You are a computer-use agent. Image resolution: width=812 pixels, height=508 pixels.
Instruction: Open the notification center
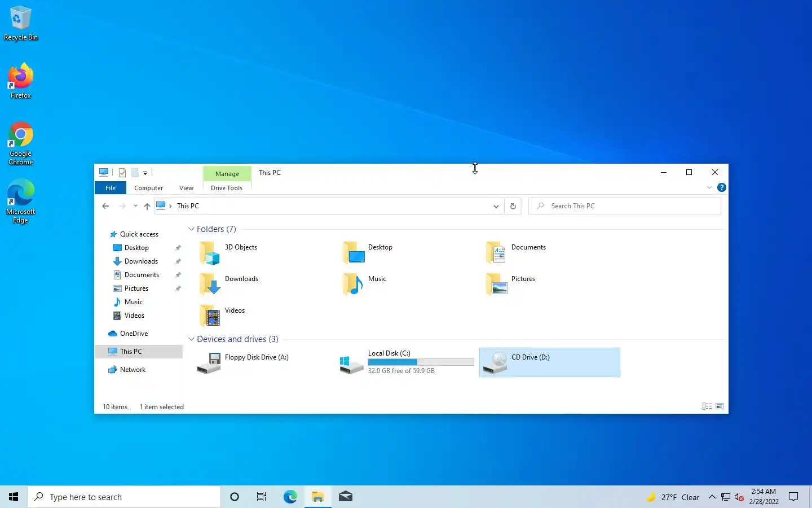[793, 497]
